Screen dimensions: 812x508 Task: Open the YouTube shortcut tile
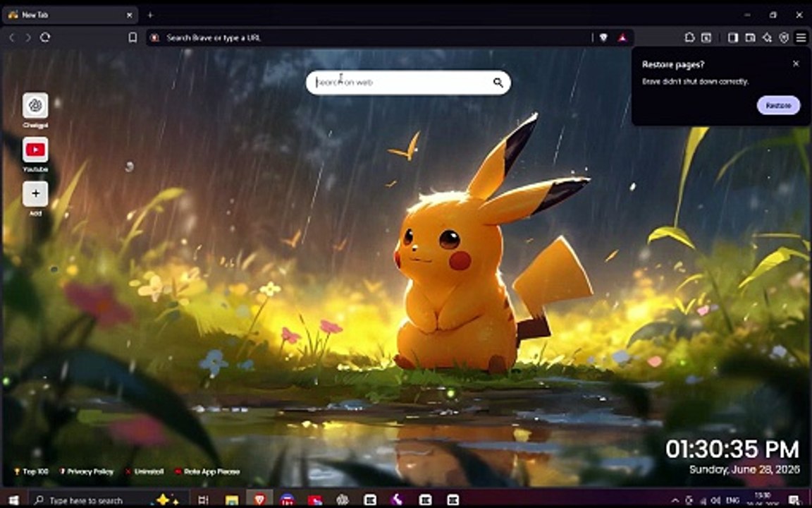click(x=35, y=150)
